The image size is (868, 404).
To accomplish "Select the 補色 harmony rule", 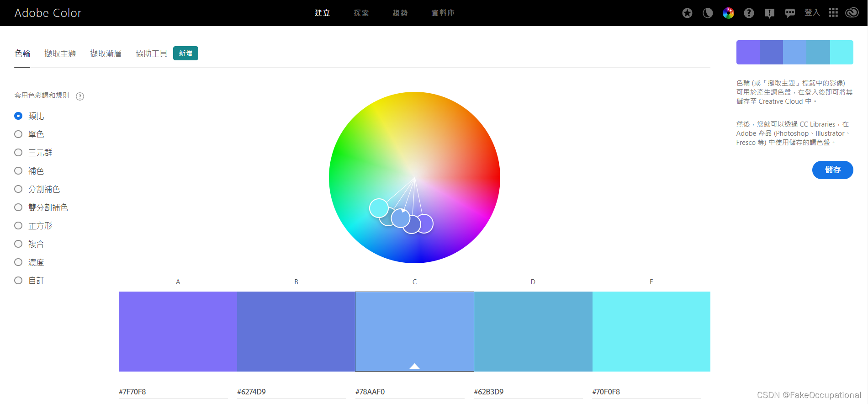I will (x=29, y=171).
